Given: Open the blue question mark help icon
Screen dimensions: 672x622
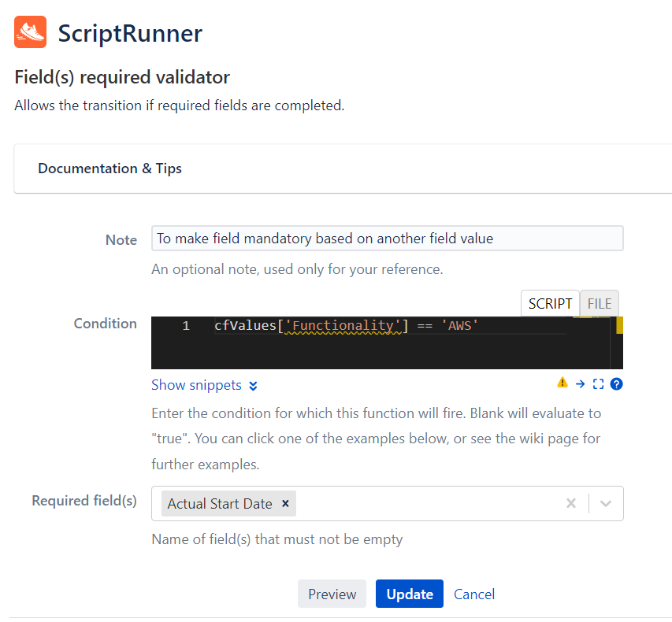Looking at the screenshot, I should click(616, 384).
